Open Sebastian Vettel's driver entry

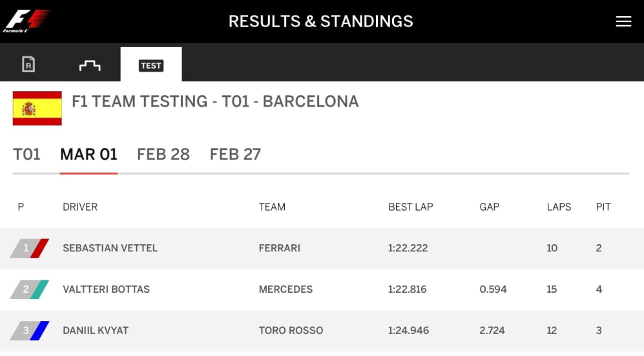110,248
